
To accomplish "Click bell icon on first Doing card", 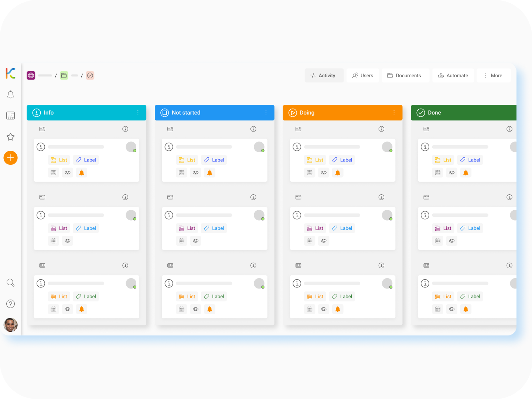I will [337, 173].
